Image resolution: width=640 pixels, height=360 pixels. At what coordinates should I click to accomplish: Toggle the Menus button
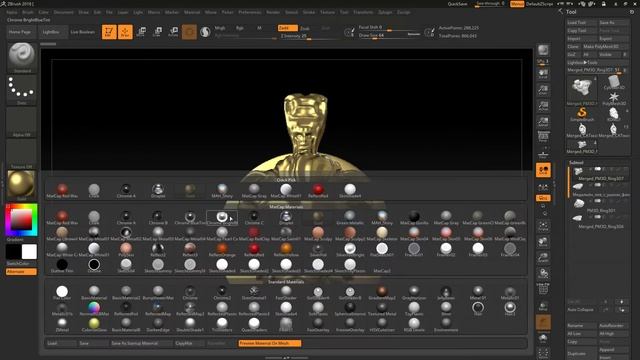pos(517,4)
